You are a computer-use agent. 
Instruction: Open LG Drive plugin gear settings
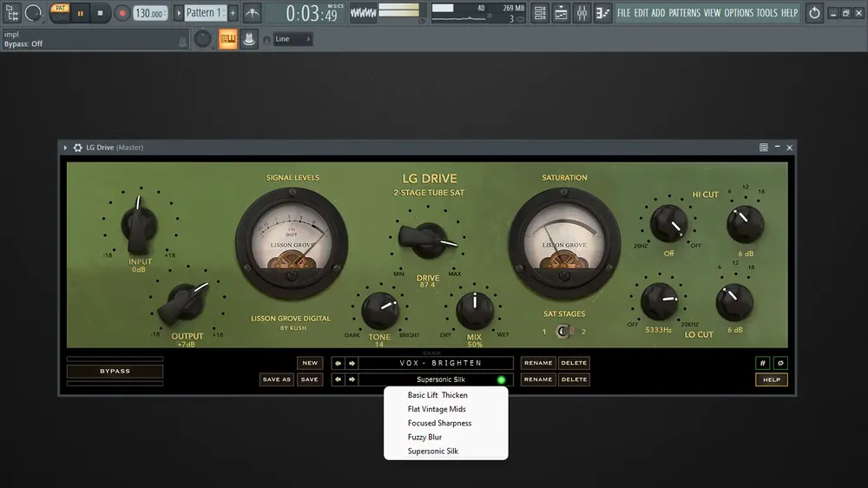pyautogui.click(x=77, y=148)
